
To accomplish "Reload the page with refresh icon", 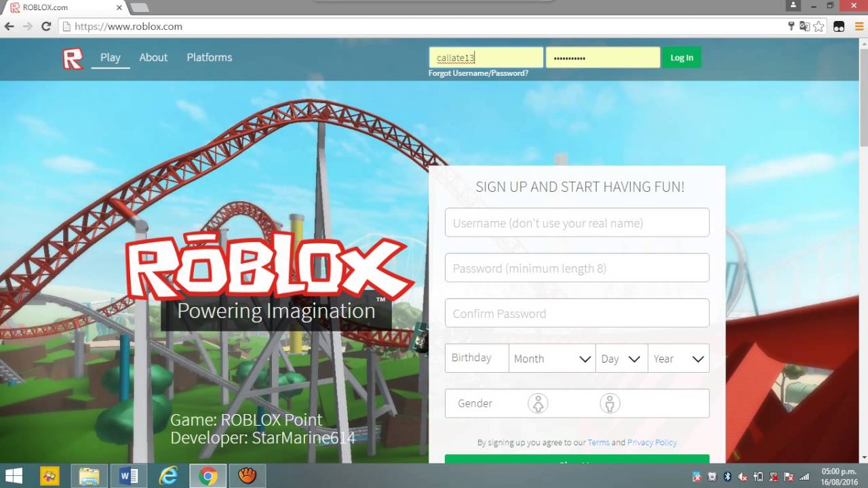I will pyautogui.click(x=46, y=26).
